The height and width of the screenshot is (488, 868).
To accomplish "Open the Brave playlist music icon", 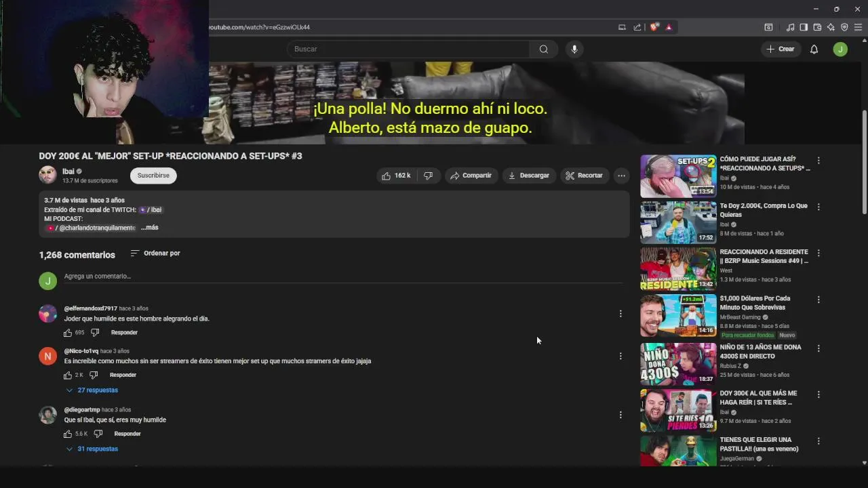I will (x=790, y=27).
